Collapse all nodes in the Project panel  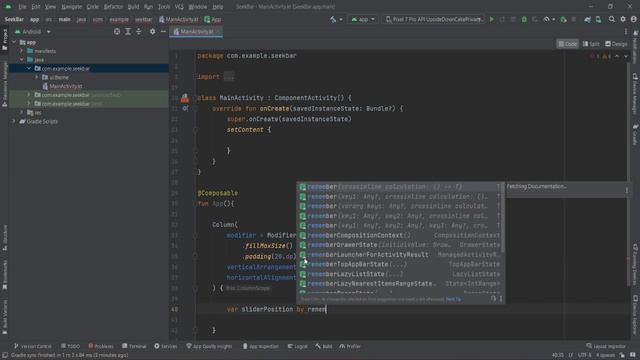(x=139, y=31)
